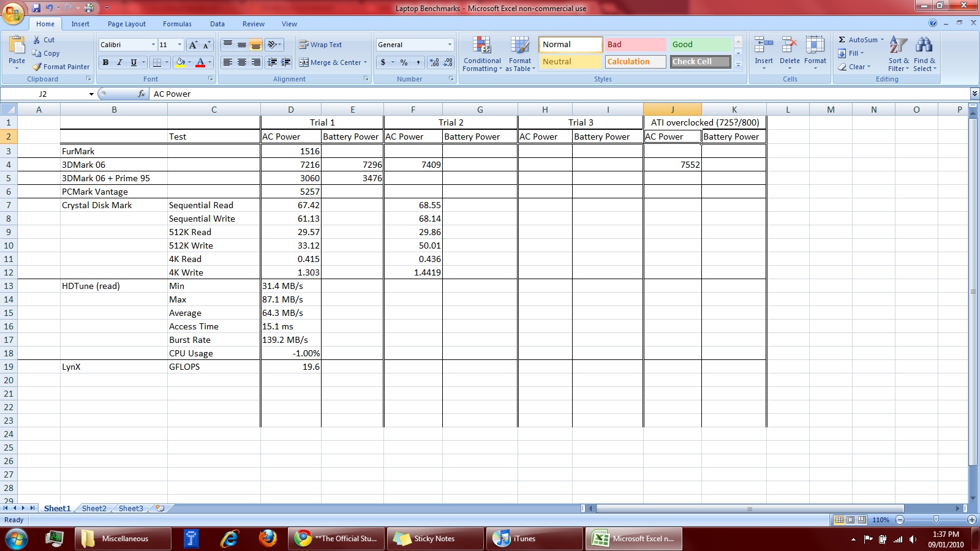Expand Merge & Center dropdown arrow

(365, 62)
